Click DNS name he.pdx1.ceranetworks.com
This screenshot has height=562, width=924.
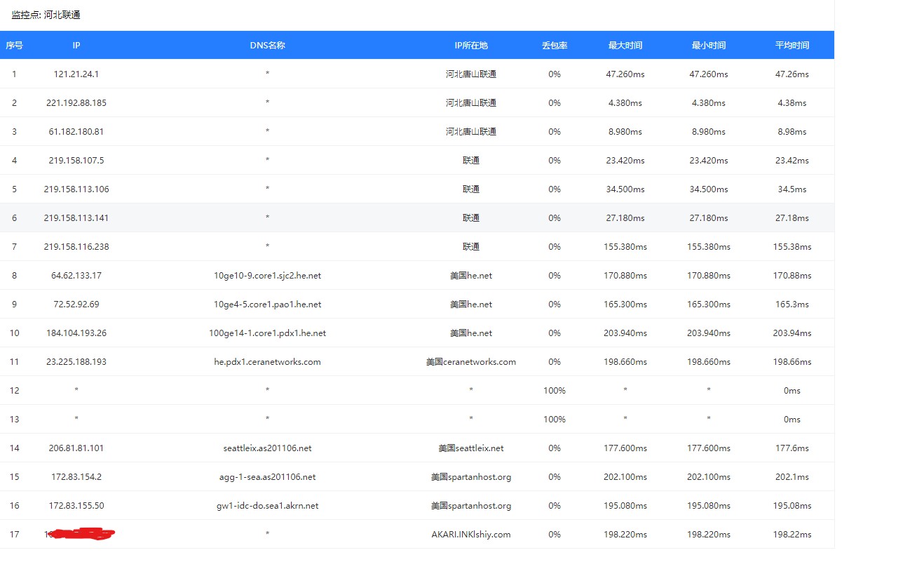(x=267, y=361)
